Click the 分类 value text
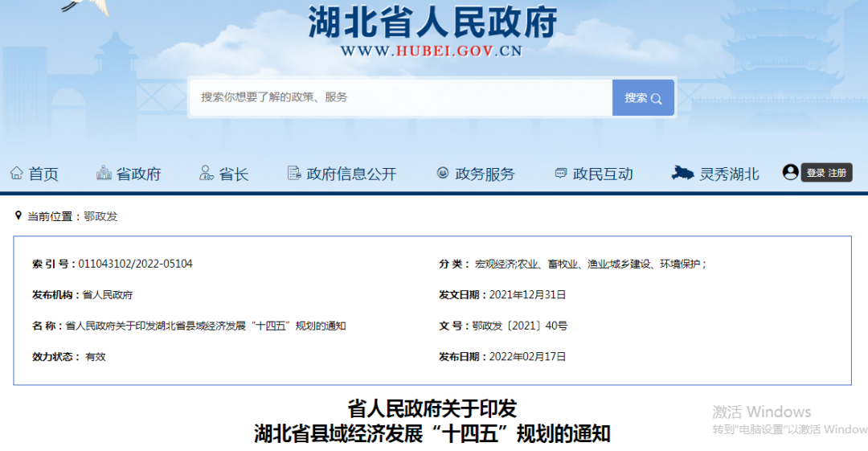The width and height of the screenshot is (868, 451). pyautogui.click(x=591, y=264)
